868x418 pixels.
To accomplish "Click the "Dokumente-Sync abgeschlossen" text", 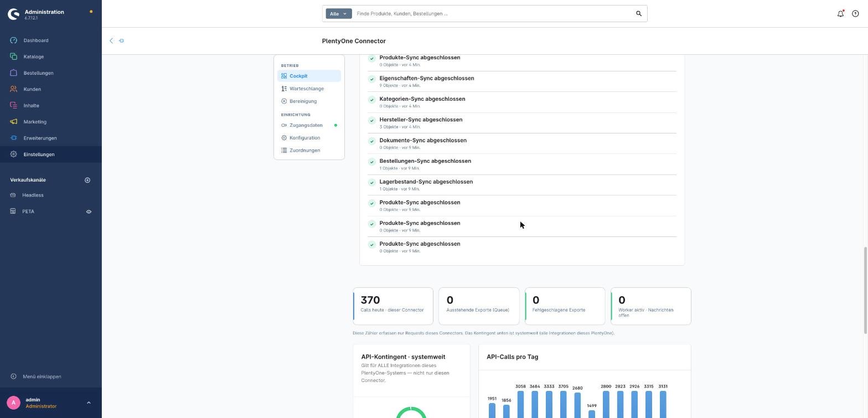I will [x=423, y=141].
